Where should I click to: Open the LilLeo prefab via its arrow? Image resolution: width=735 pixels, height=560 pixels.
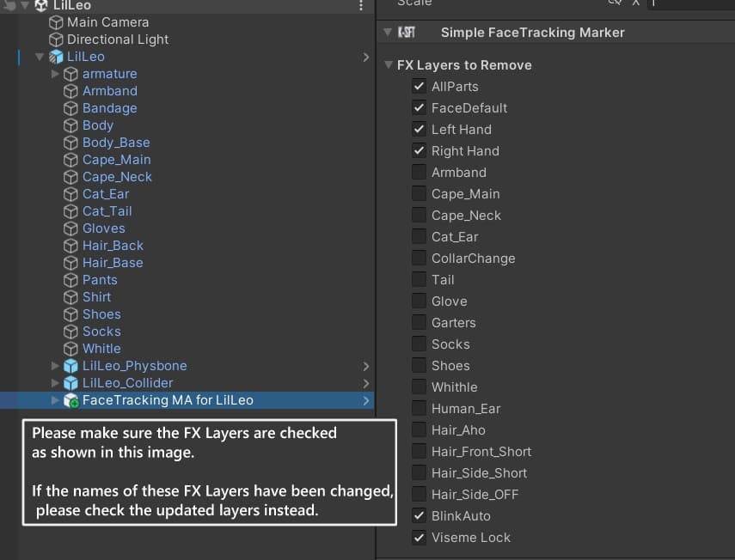click(x=367, y=58)
